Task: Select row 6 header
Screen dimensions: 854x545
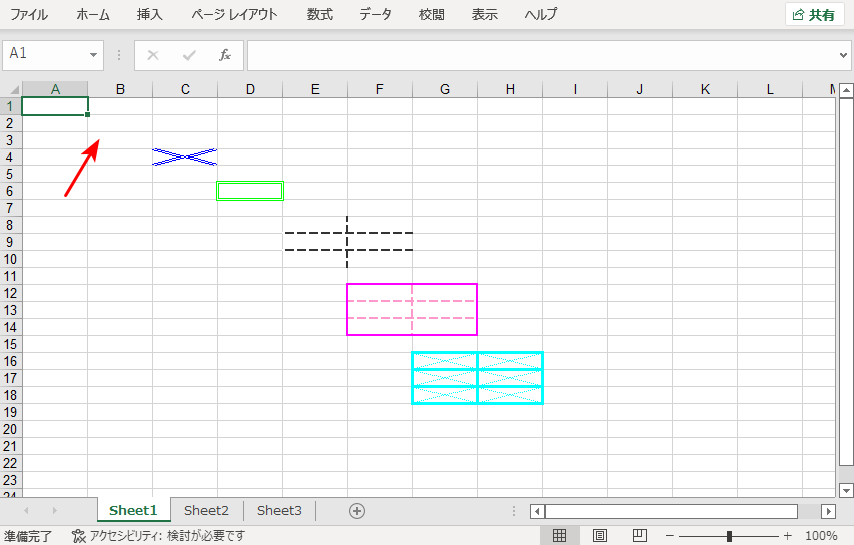Action: (x=10, y=191)
